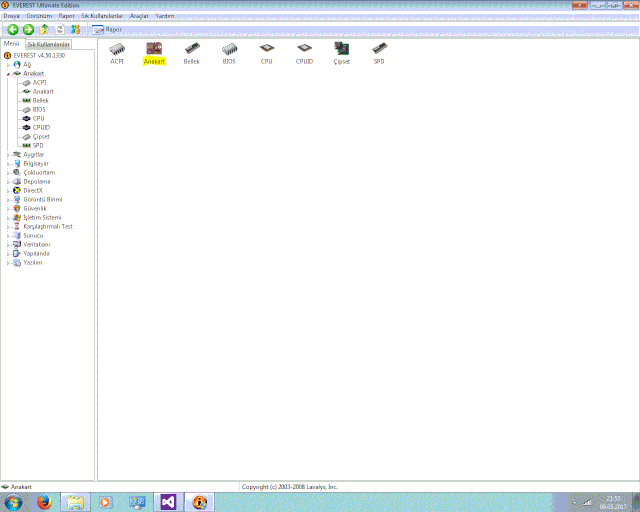Screen dimensions: 640x512
Task: Open the Yardım menu
Action: [165, 16]
